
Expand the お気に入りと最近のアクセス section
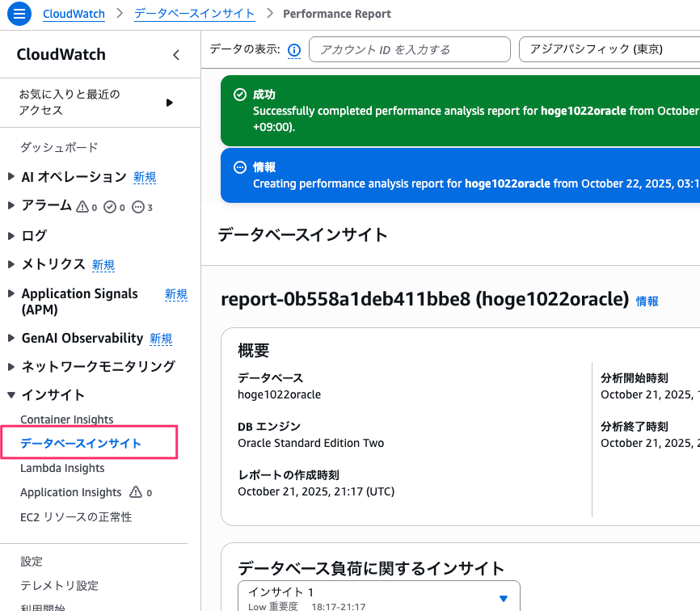click(x=169, y=103)
